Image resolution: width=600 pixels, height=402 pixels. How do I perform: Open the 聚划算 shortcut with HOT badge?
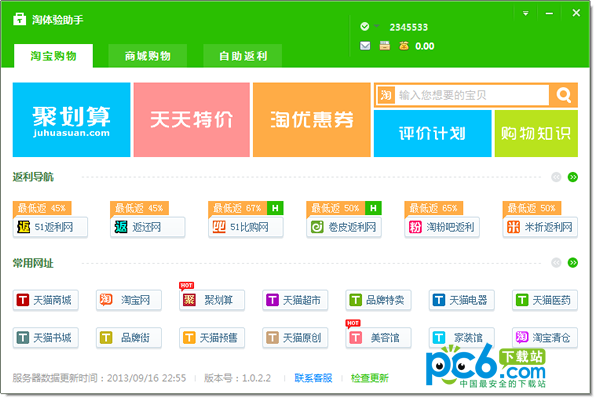coord(212,300)
